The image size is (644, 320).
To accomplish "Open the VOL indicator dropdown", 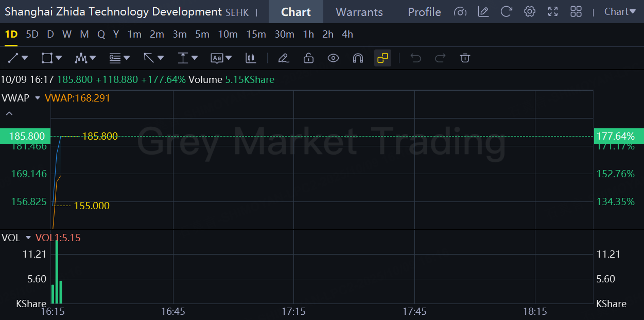I will [x=28, y=238].
